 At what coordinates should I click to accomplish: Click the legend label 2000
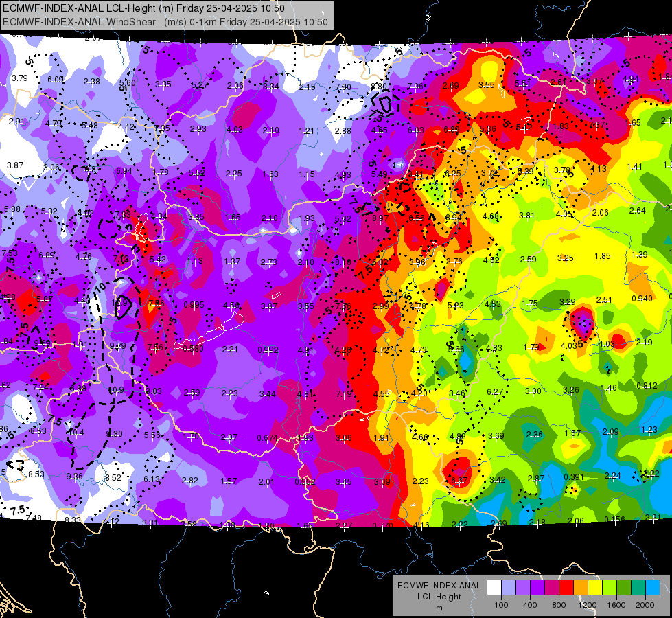click(x=645, y=605)
